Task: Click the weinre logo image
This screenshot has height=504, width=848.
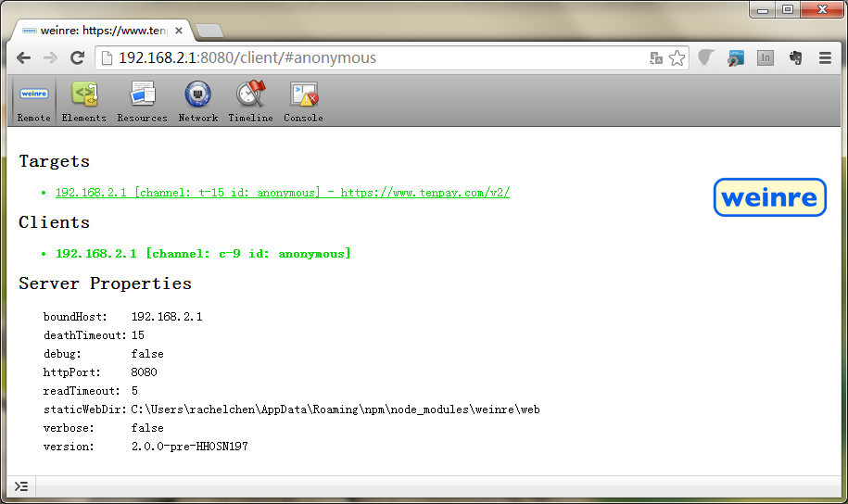Action: [x=769, y=197]
